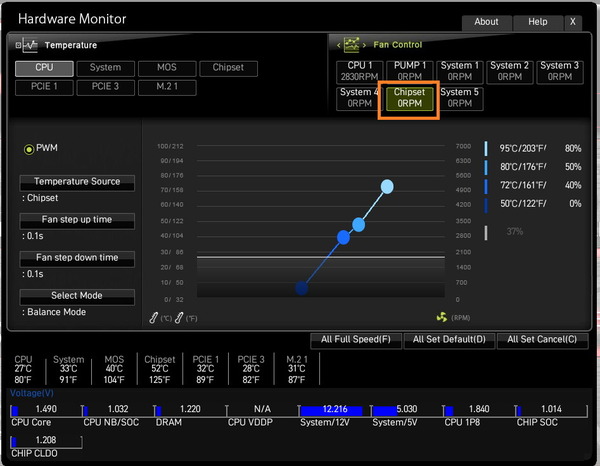
Task: Click the Voltage(V) heading
Action: point(32,393)
